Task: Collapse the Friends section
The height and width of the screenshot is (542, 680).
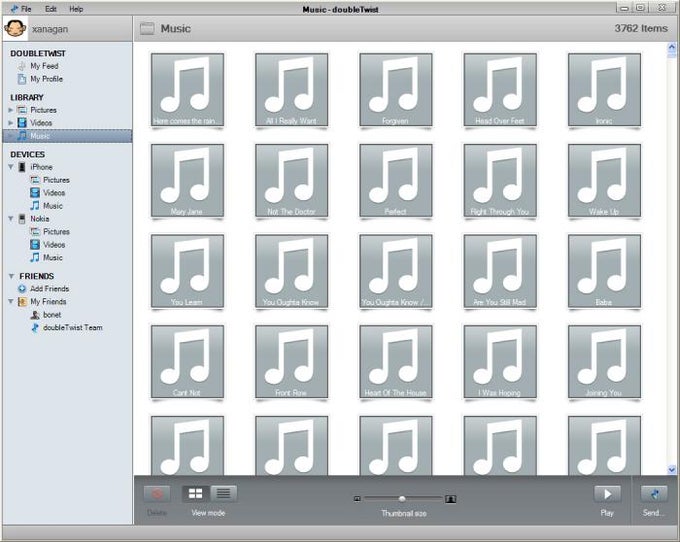Action: click(x=11, y=276)
